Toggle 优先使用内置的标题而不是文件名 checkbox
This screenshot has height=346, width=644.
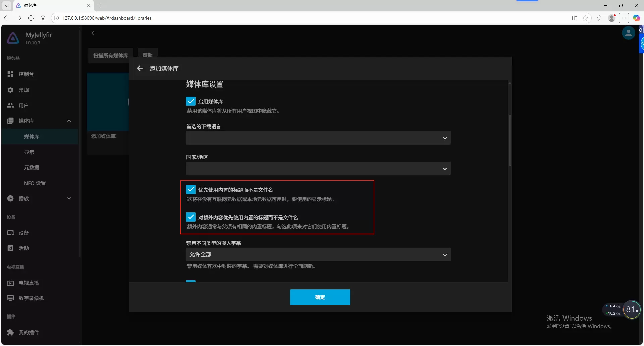tap(191, 190)
